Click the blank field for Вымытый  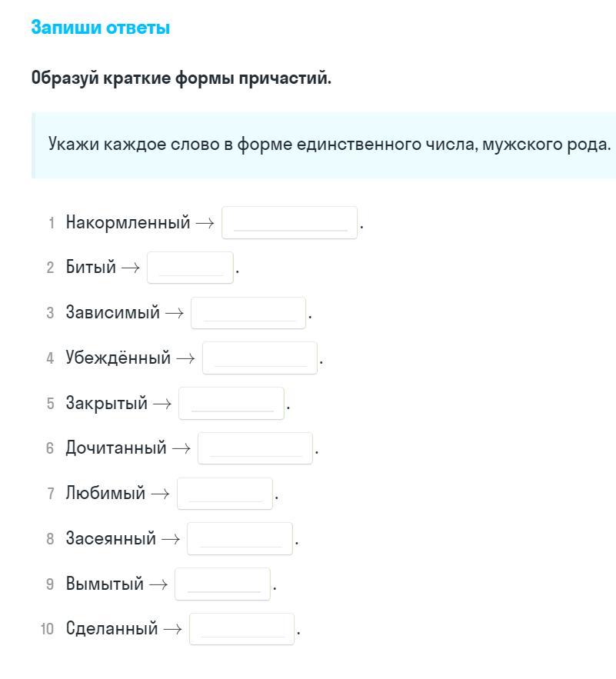(x=222, y=584)
